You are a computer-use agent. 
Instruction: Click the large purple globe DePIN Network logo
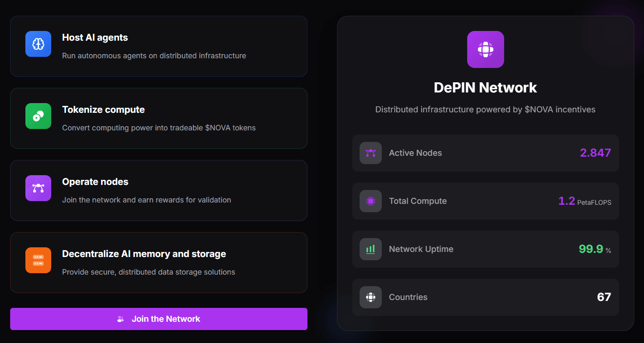486,49
